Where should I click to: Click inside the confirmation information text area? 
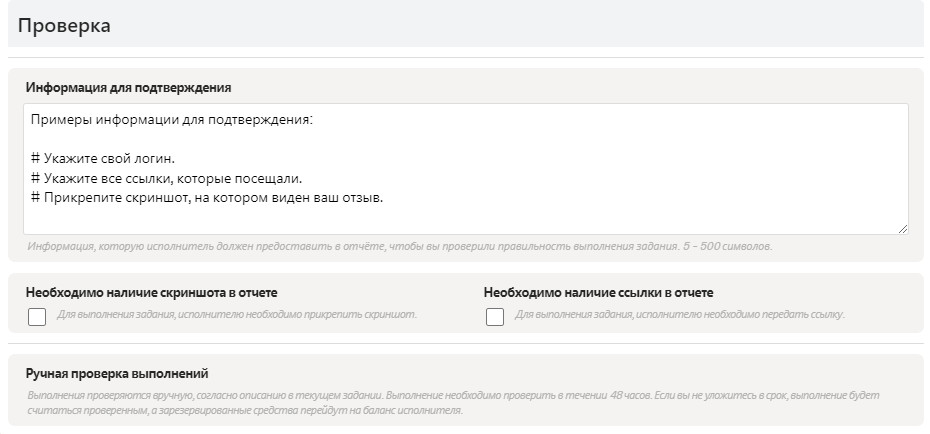coord(600,170)
